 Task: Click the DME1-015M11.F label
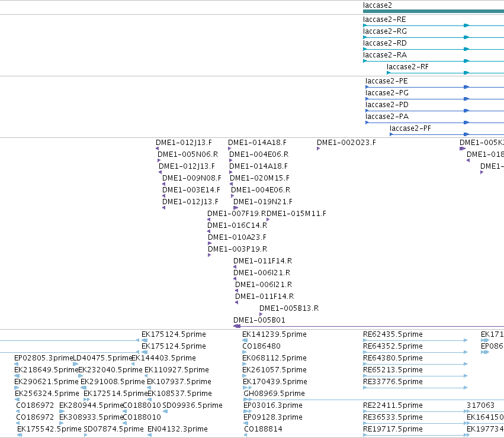[x=296, y=214]
